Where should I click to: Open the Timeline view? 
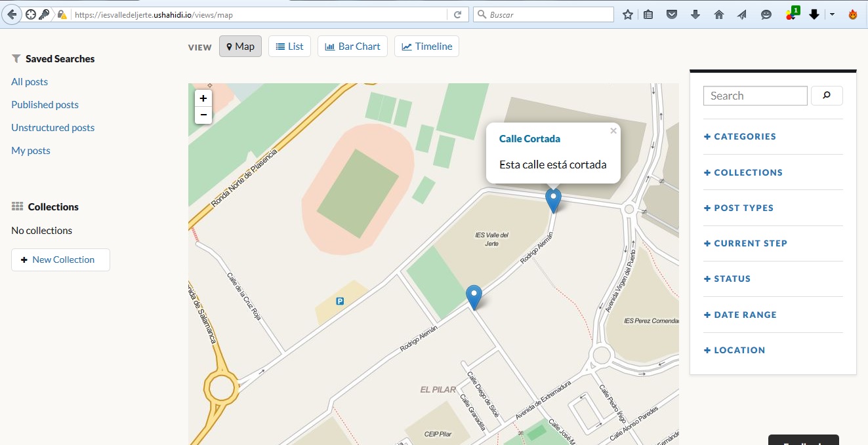pyautogui.click(x=426, y=47)
